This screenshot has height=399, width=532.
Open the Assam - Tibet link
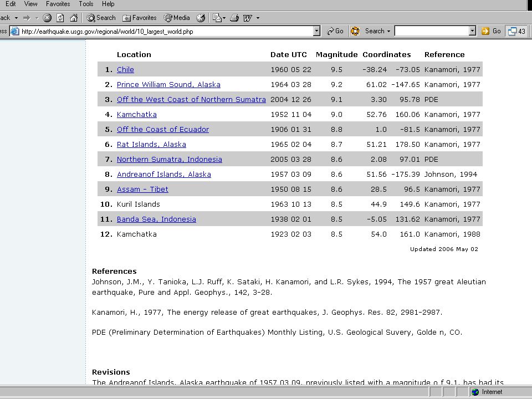(142, 189)
